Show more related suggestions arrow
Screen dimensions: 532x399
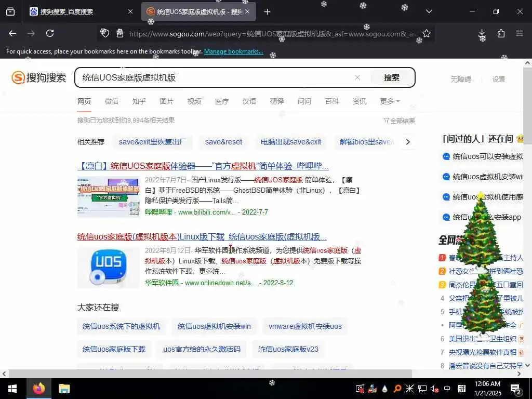[408, 142]
